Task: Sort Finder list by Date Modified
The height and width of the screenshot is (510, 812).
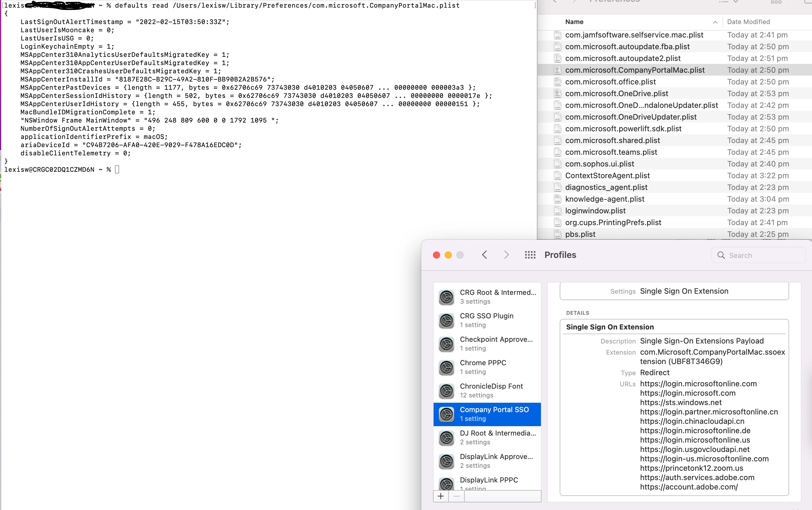Action: [748, 22]
